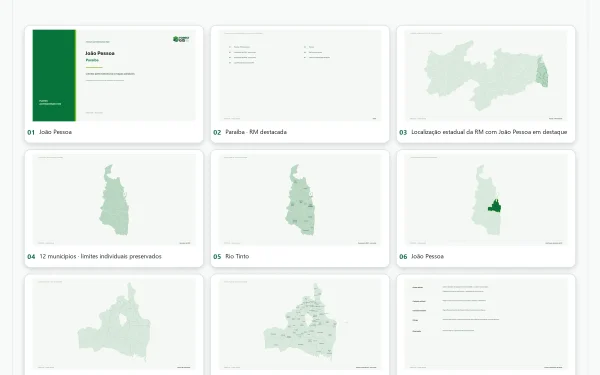Viewport: 600px width, 375px height.
Task: Click caption 'Localização estadual da RM com João Pessoa em destaque'
Action: pyautogui.click(x=489, y=132)
